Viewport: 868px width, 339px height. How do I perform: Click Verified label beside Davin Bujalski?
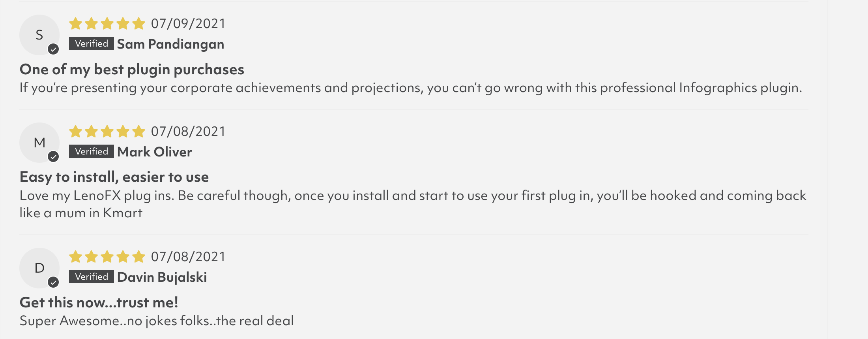[92, 277]
